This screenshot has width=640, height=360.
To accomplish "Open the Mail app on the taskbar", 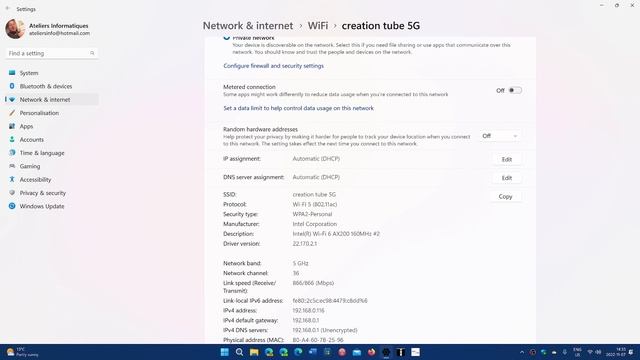I will pos(357,352).
